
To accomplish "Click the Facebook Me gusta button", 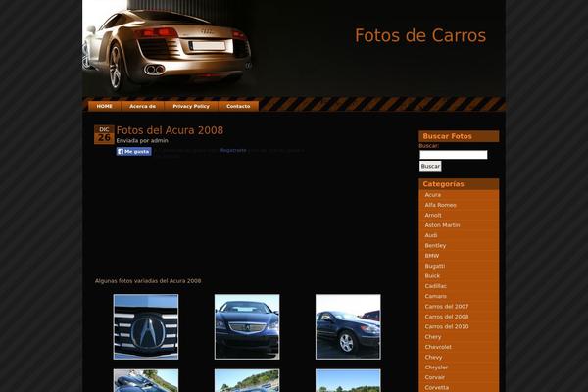I will pos(134,151).
